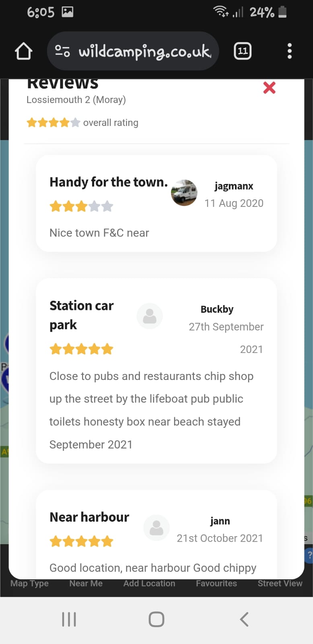Select the Buckby reviewer name
The image size is (313, 644).
click(x=217, y=309)
